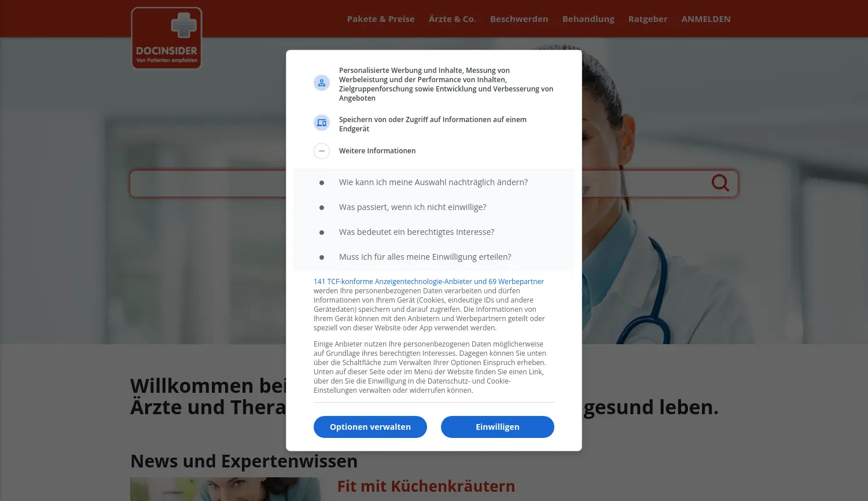Open the 141 TCF-konforme Anbieter link
Screen dimensions: 868x501
pyautogui.click(x=428, y=282)
